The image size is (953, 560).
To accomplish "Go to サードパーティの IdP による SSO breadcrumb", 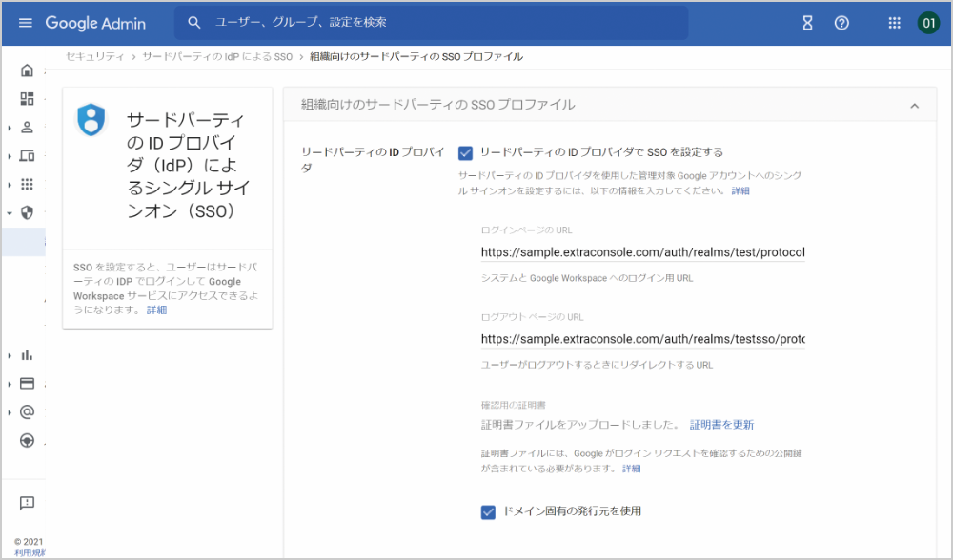I will 217,56.
